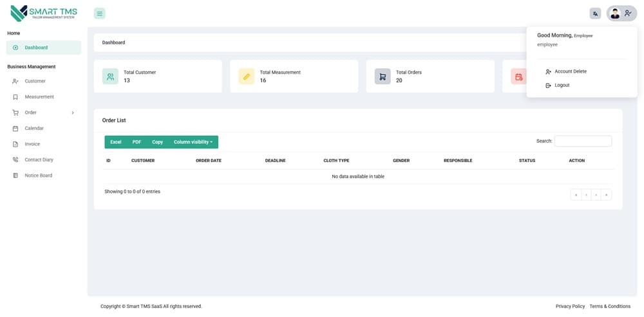Sort table by Order Date column
Viewport: 644px width, 317px height.
(x=208, y=161)
